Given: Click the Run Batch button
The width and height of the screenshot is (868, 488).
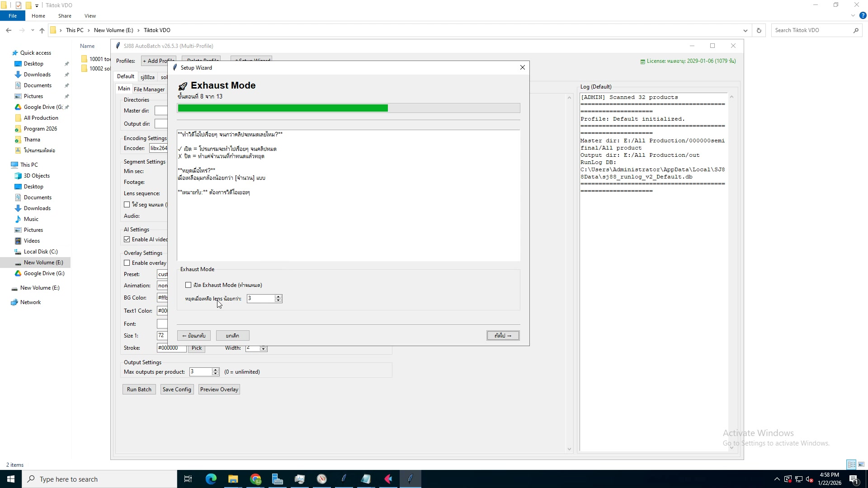Looking at the screenshot, I should coord(139,389).
